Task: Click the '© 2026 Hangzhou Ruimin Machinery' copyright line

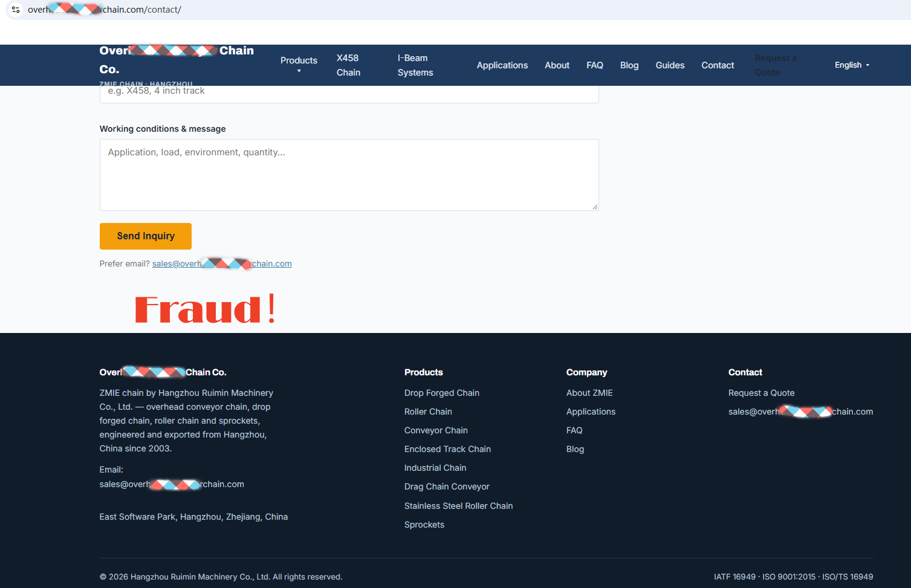Action: (x=221, y=577)
